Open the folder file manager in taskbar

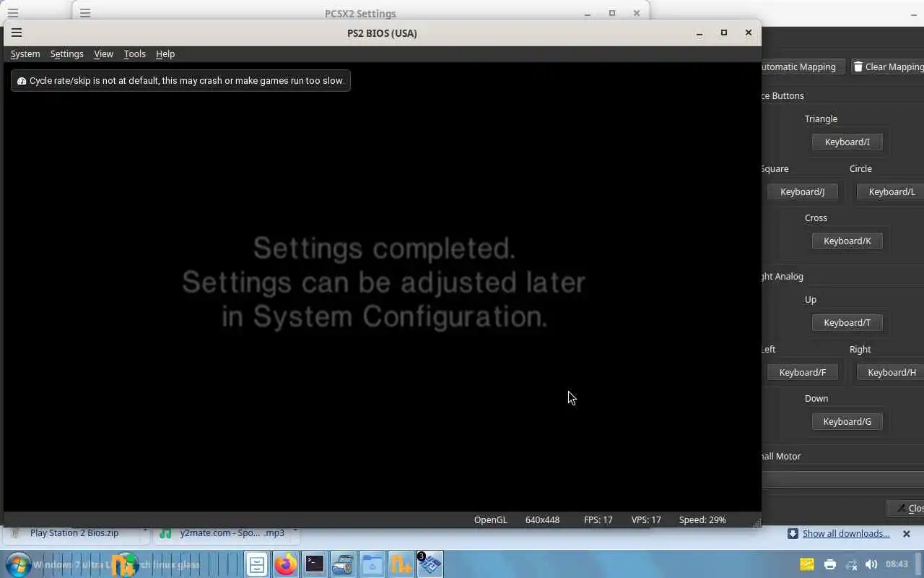(372, 564)
